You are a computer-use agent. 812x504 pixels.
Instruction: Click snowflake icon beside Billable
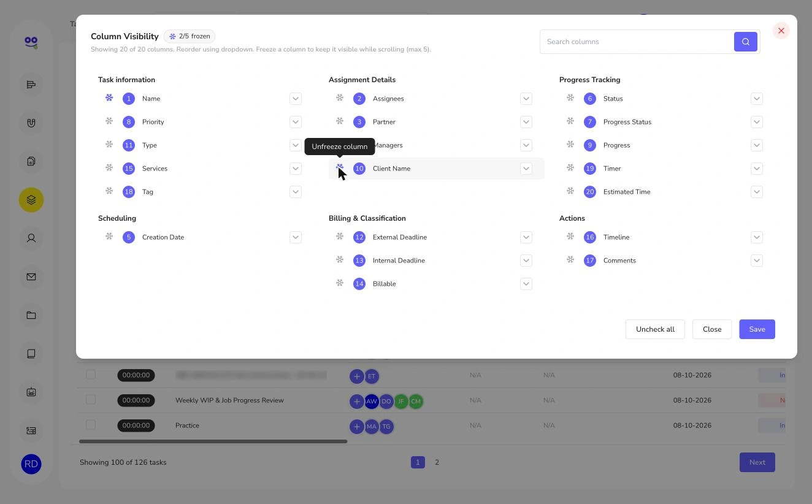coord(340,283)
